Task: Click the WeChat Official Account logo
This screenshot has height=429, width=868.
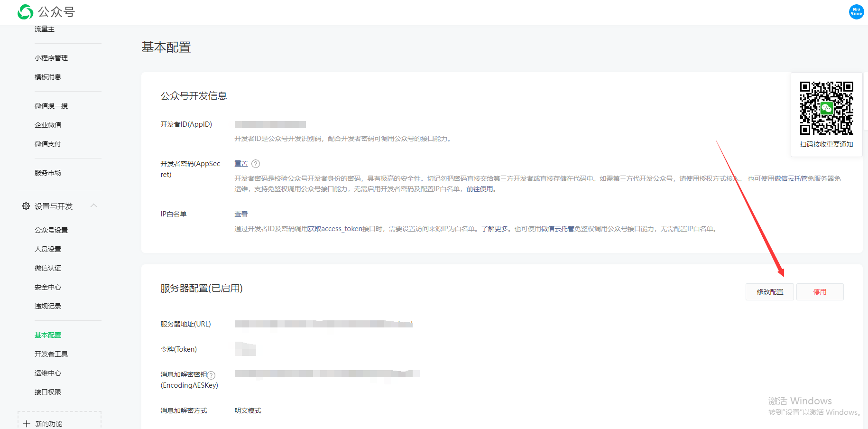Action: click(25, 12)
